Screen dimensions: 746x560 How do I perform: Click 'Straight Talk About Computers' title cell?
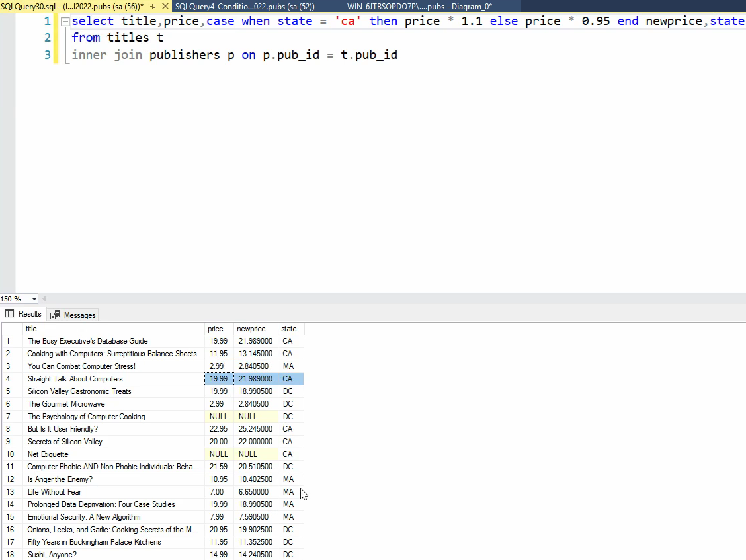click(x=114, y=379)
